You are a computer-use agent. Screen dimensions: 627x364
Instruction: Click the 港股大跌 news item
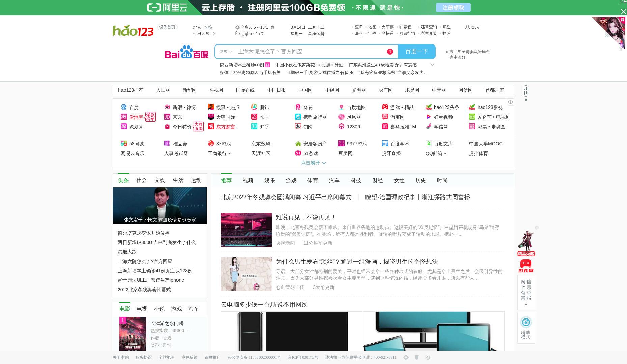[x=127, y=252]
